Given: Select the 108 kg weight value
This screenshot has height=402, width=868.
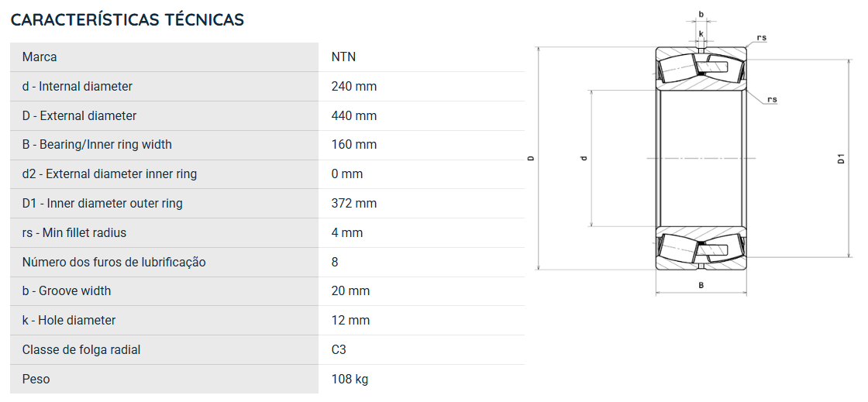Looking at the screenshot, I should pyautogui.click(x=350, y=379).
